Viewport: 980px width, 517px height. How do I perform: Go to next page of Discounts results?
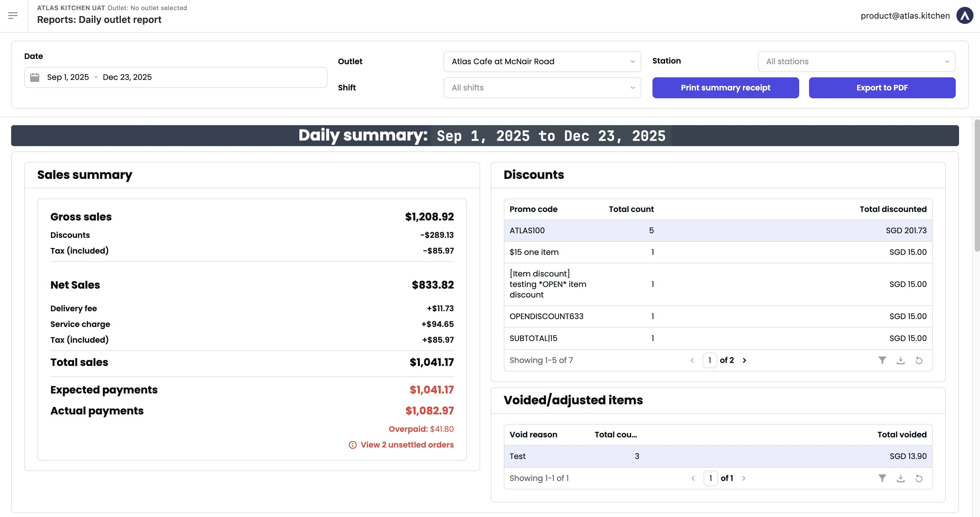(744, 360)
